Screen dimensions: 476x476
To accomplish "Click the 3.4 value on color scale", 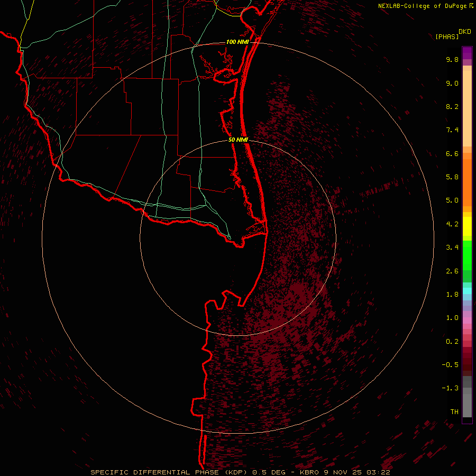I will pyautogui.click(x=452, y=248).
